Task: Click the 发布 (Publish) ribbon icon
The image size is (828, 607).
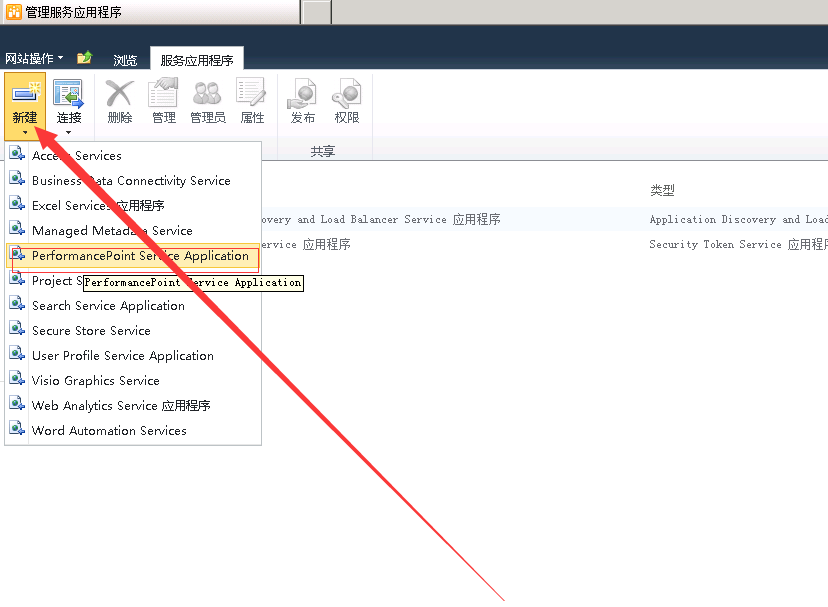Action: point(303,93)
